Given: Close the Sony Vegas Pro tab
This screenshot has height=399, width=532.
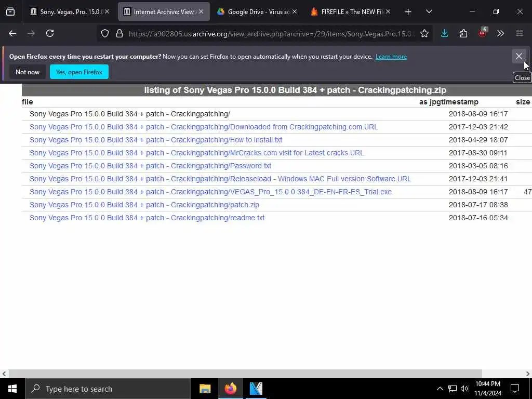Looking at the screenshot, I should point(107,11).
